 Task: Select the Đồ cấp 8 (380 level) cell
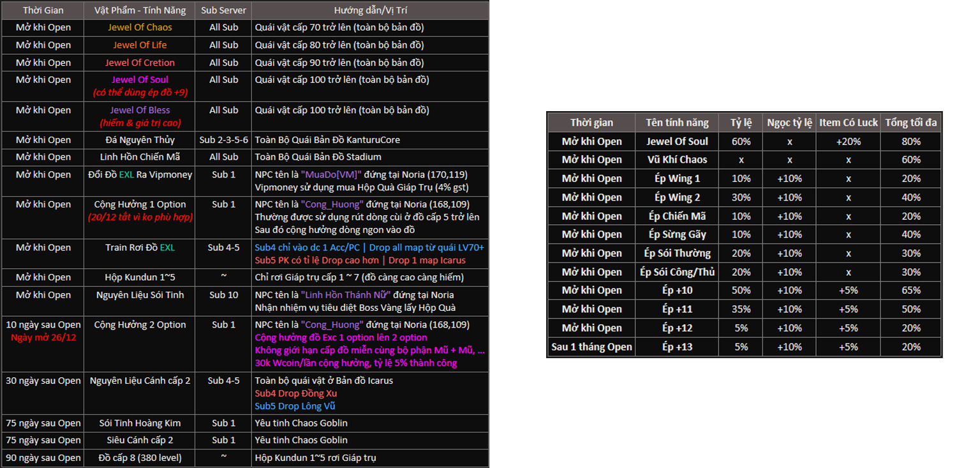[x=140, y=458]
